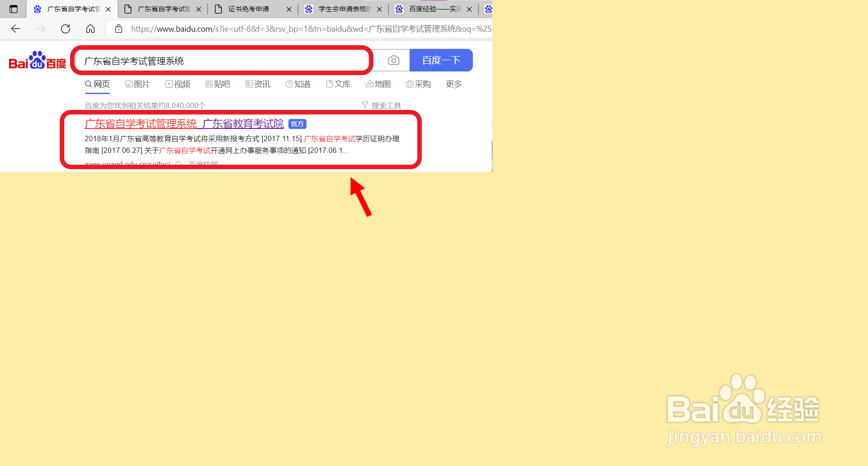Click the 2018年1月 result snippet line
The width and height of the screenshot is (868, 466).
[x=242, y=139]
